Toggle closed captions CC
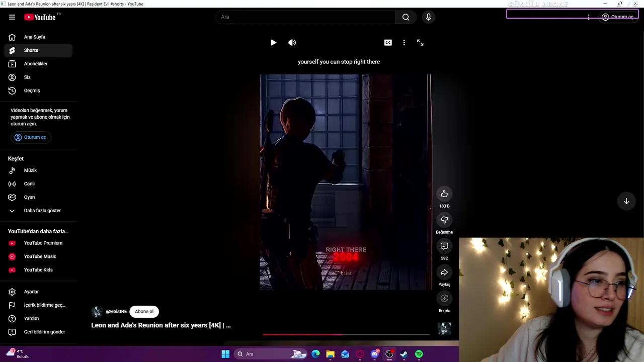The width and height of the screenshot is (644, 362). click(388, 43)
